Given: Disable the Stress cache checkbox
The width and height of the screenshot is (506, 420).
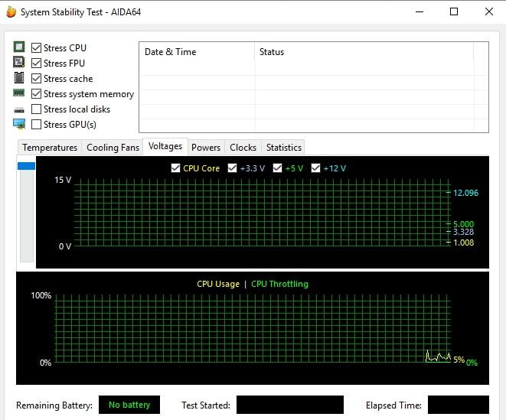Looking at the screenshot, I should [36, 78].
